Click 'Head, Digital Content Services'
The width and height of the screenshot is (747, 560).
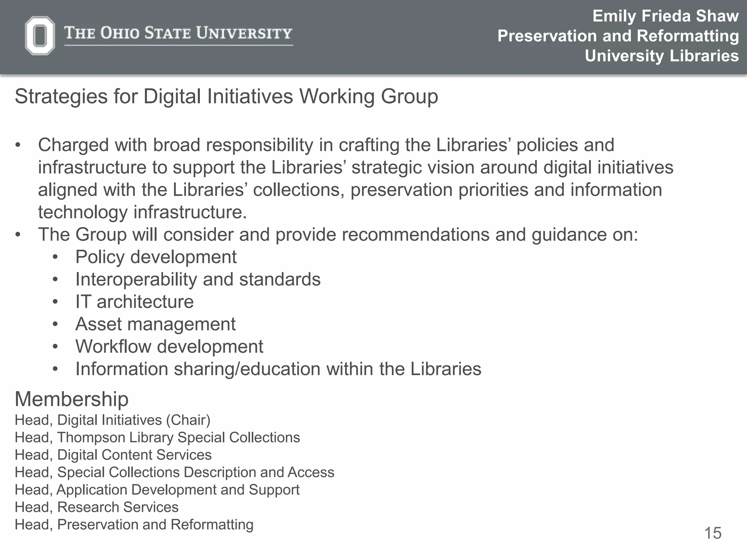[x=113, y=455]
